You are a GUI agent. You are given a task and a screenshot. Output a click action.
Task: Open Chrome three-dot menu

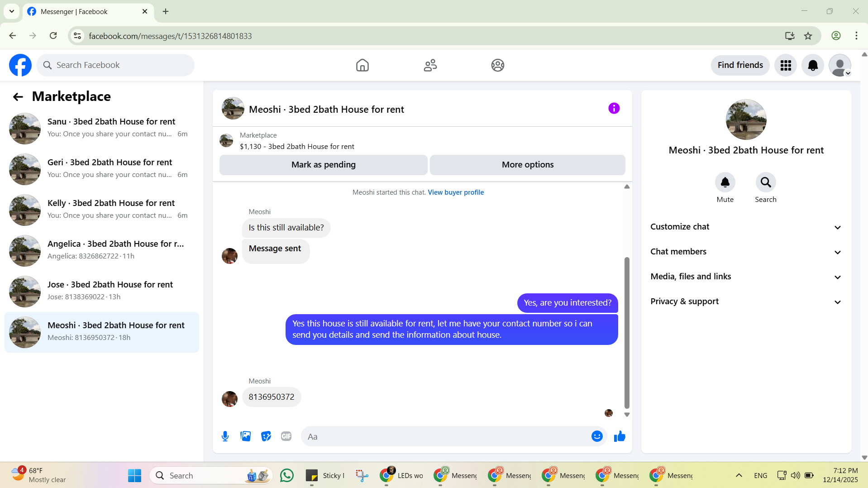[x=856, y=36]
